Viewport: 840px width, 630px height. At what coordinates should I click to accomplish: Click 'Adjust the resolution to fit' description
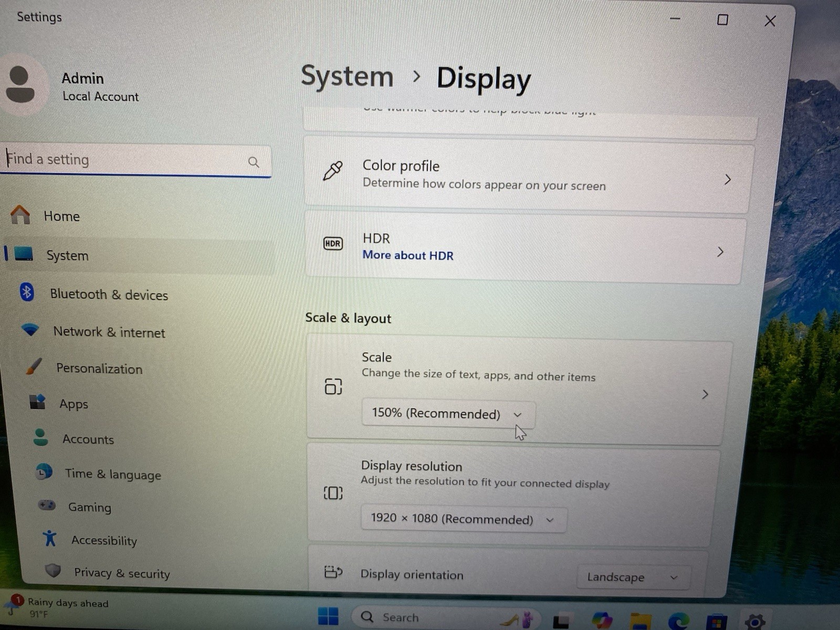click(x=485, y=482)
